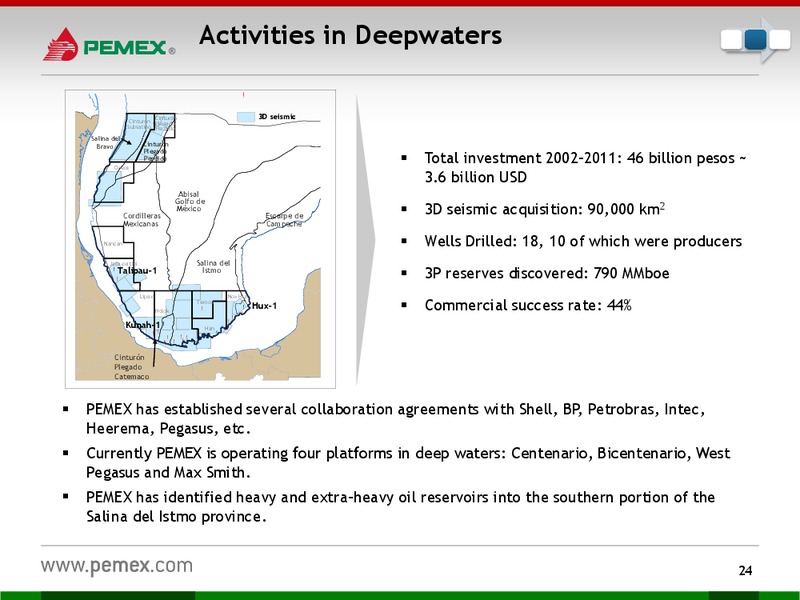Open the www.pemex.com link
The height and width of the screenshot is (600, 800).
117,566
